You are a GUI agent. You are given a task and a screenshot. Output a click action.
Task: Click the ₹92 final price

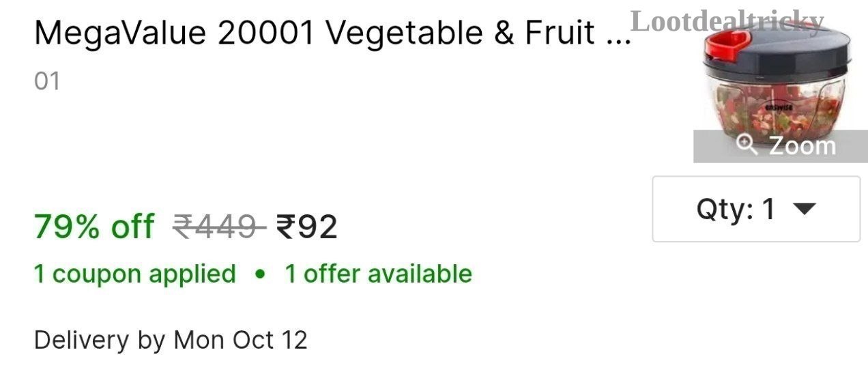coord(306,226)
